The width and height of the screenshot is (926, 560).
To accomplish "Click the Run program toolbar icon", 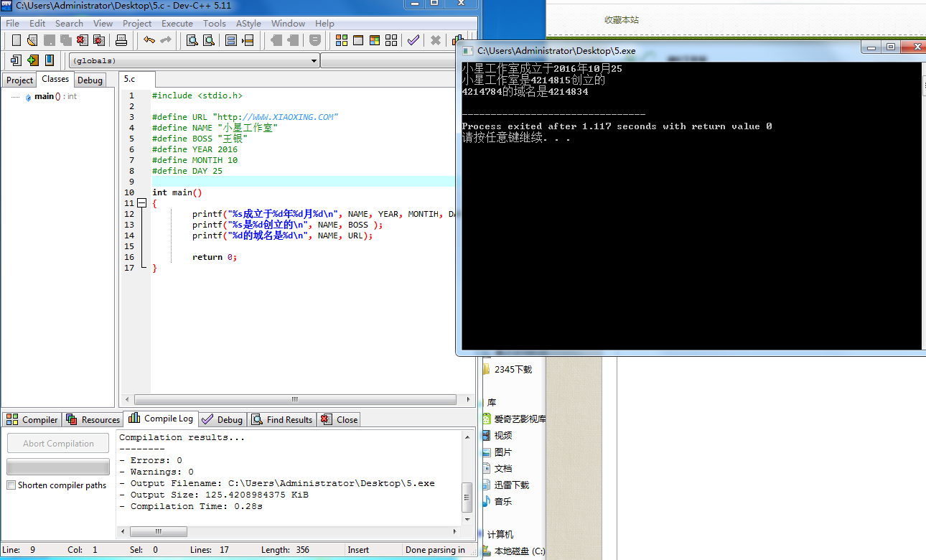I will [x=358, y=40].
